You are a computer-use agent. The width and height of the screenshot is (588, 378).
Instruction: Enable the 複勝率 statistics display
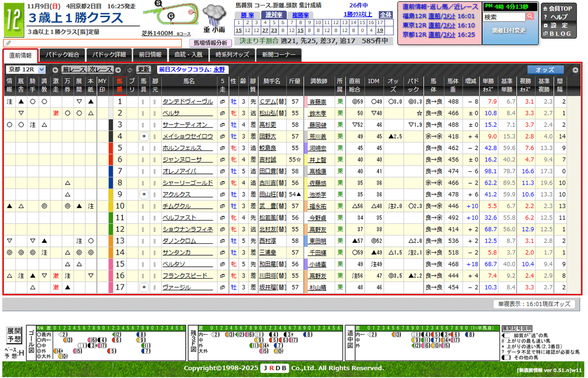[300, 15]
